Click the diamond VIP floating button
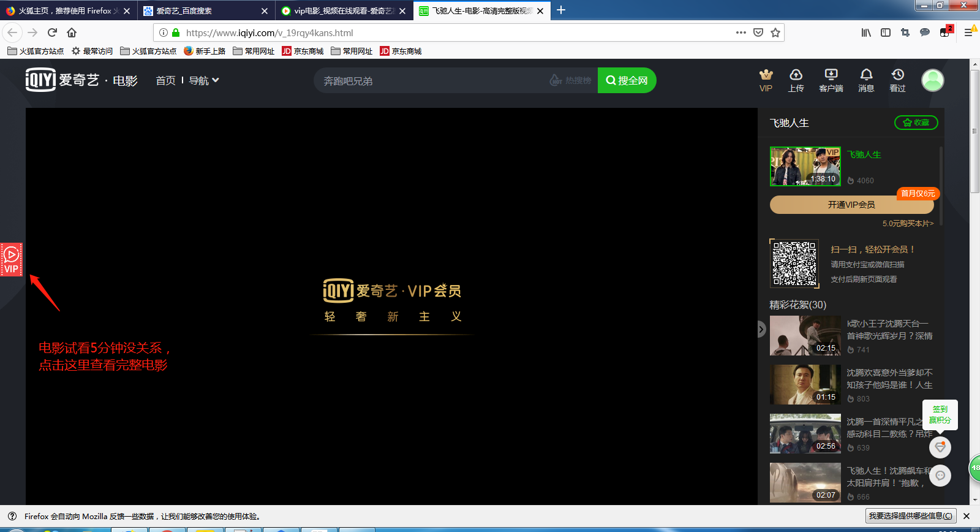 (940, 447)
